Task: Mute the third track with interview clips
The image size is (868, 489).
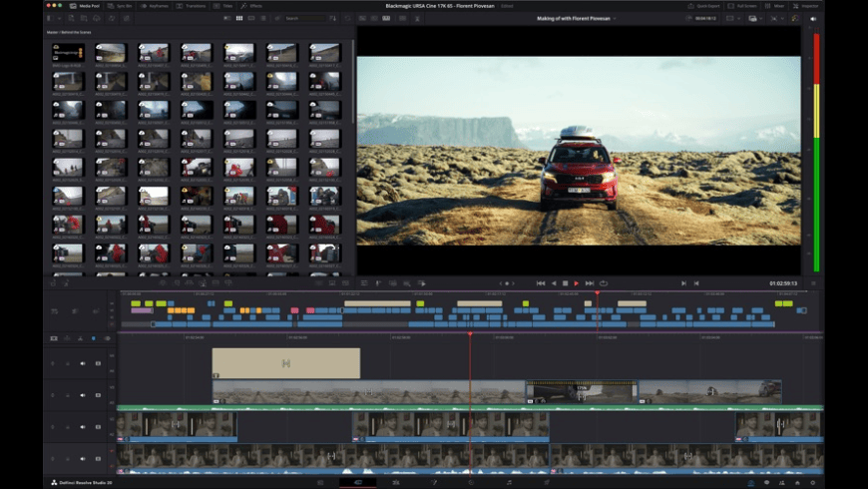Action: tap(83, 427)
